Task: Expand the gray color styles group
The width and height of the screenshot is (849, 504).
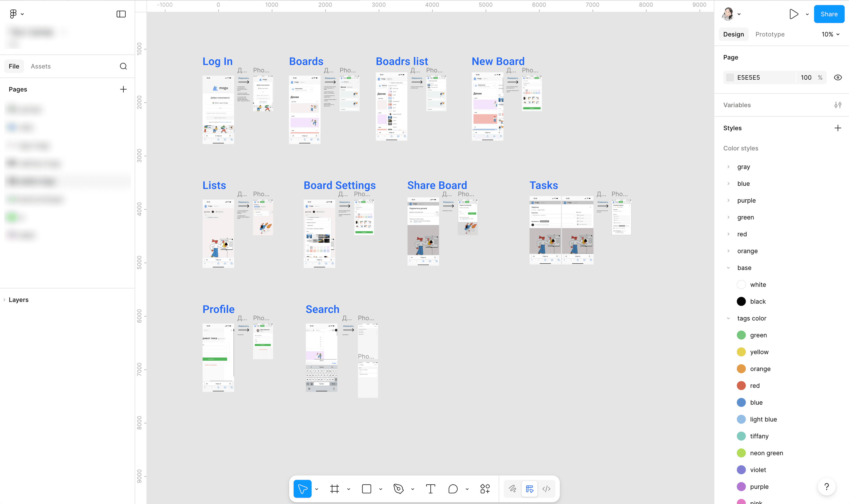Action: [728, 167]
